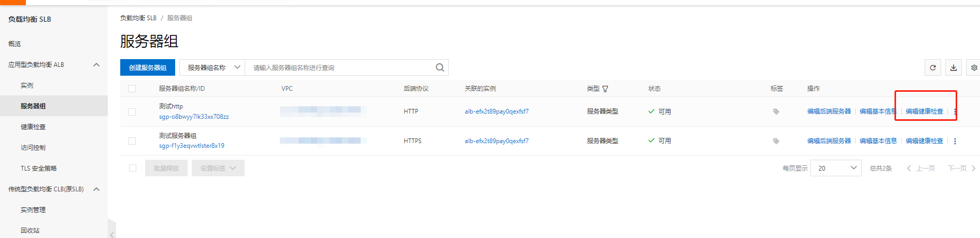
Task: Open more actions menu for 测试http row
Action: (955, 111)
